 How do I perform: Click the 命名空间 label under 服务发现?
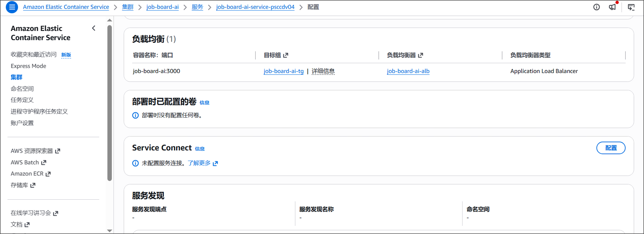click(x=478, y=209)
